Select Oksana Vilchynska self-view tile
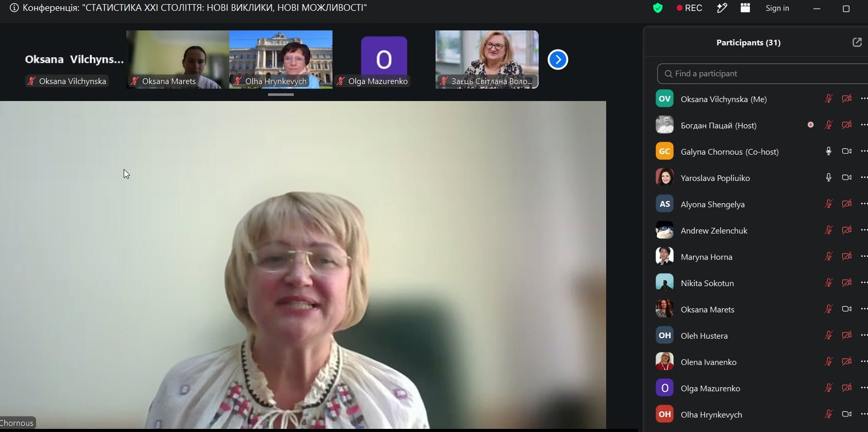 (74, 59)
